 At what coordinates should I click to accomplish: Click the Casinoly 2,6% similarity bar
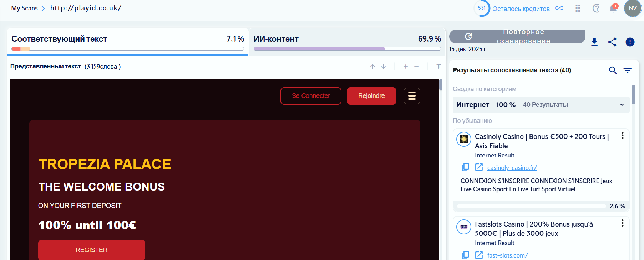pyautogui.click(x=532, y=206)
